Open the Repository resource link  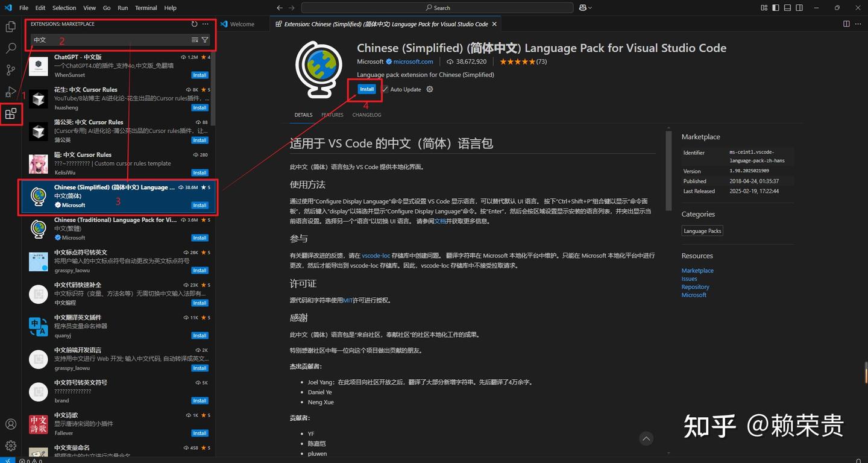(695, 287)
